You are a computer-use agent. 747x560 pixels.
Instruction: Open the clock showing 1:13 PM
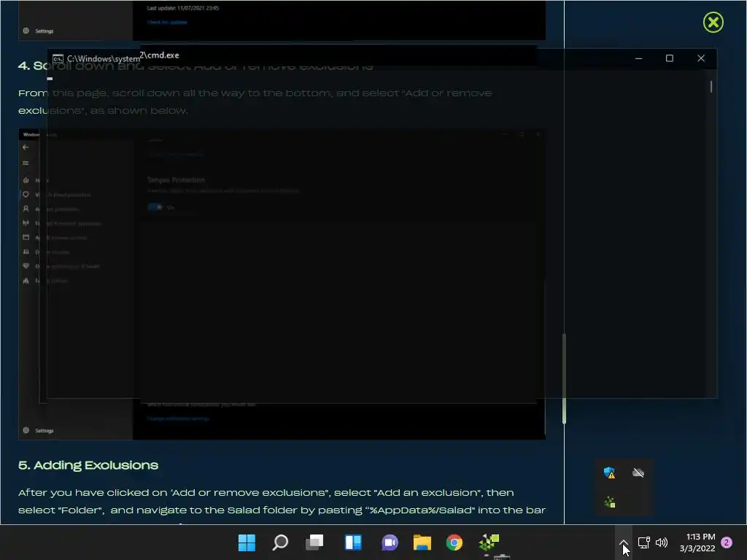[697, 542]
